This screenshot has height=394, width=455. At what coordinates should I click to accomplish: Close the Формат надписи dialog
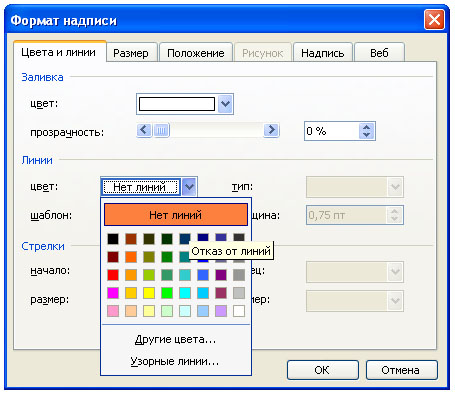tap(434, 19)
